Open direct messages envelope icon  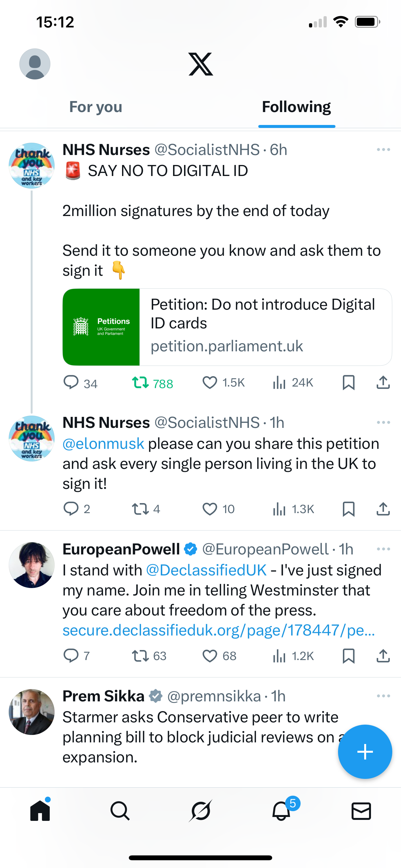click(361, 811)
